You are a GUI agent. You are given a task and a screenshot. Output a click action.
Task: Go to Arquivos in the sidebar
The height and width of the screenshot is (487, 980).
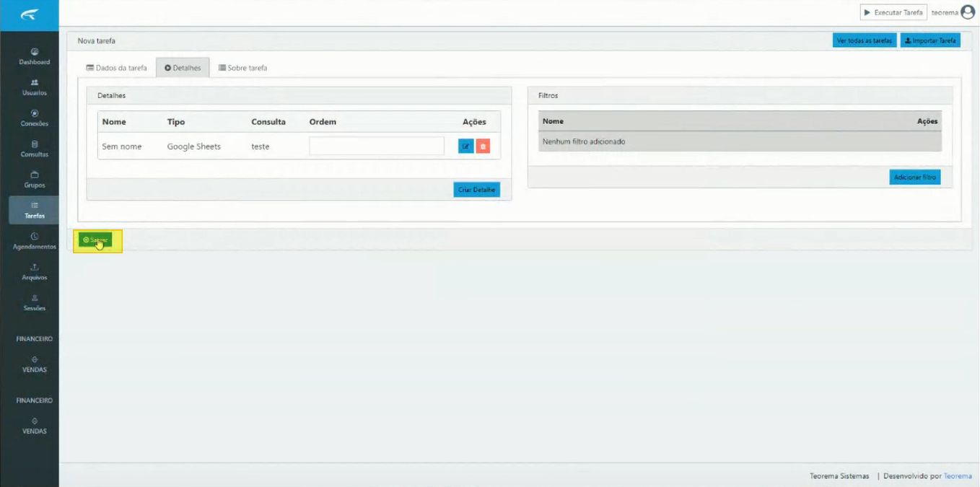click(35, 272)
